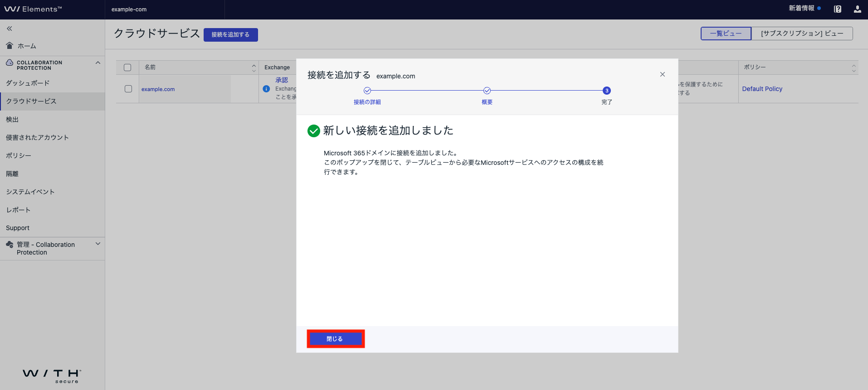Sort by the ポリシー column arrows
This screenshot has width=868, height=390.
click(x=854, y=67)
